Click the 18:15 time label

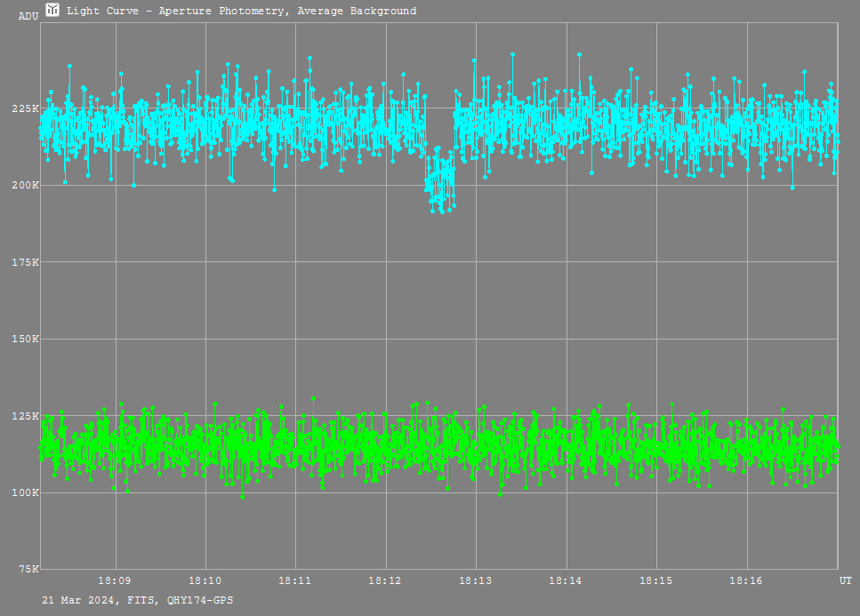pyautogui.click(x=656, y=580)
